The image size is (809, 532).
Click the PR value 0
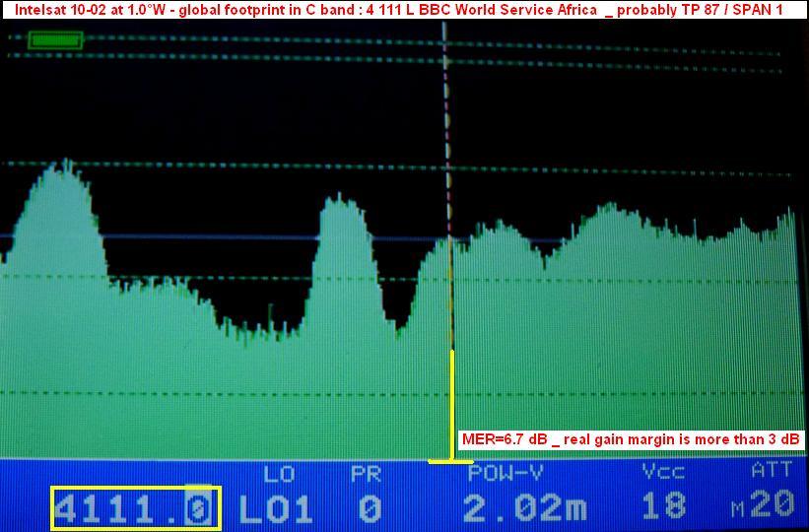(x=369, y=508)
